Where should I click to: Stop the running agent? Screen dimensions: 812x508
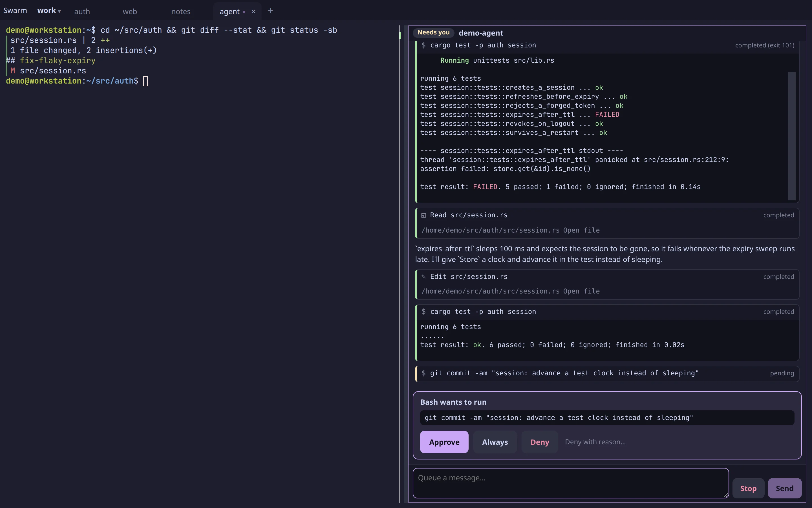[748, 488]
